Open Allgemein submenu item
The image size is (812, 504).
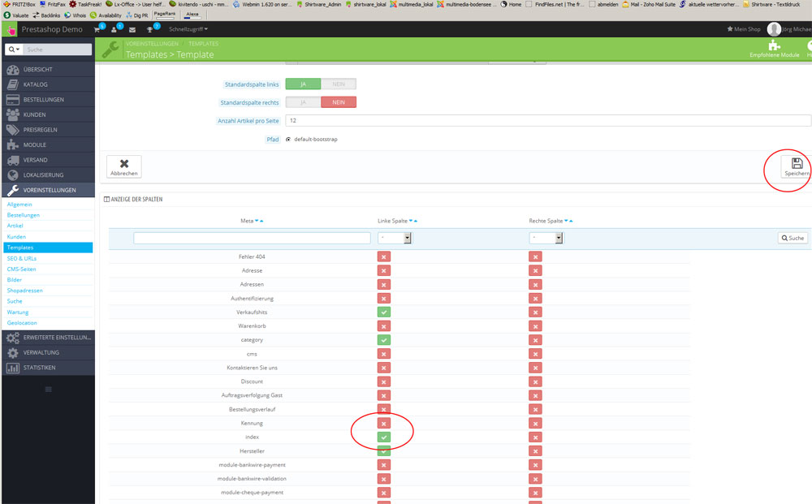click(x=19, y=205)
